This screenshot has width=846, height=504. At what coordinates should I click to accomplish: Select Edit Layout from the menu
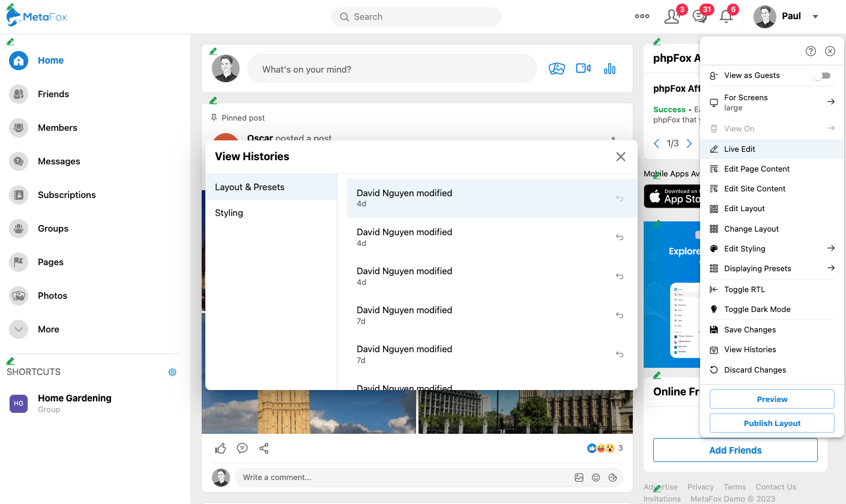[744, 209]
